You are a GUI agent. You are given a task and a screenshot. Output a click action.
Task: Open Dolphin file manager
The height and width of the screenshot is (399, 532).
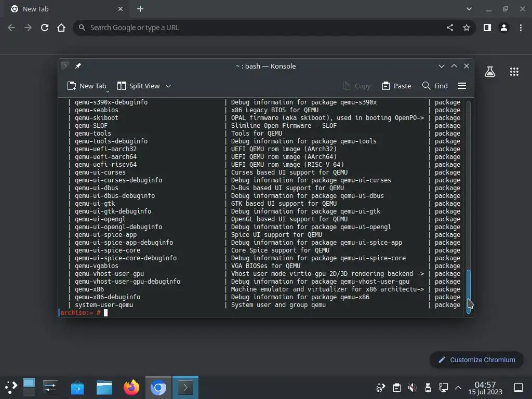click(104, 388)
